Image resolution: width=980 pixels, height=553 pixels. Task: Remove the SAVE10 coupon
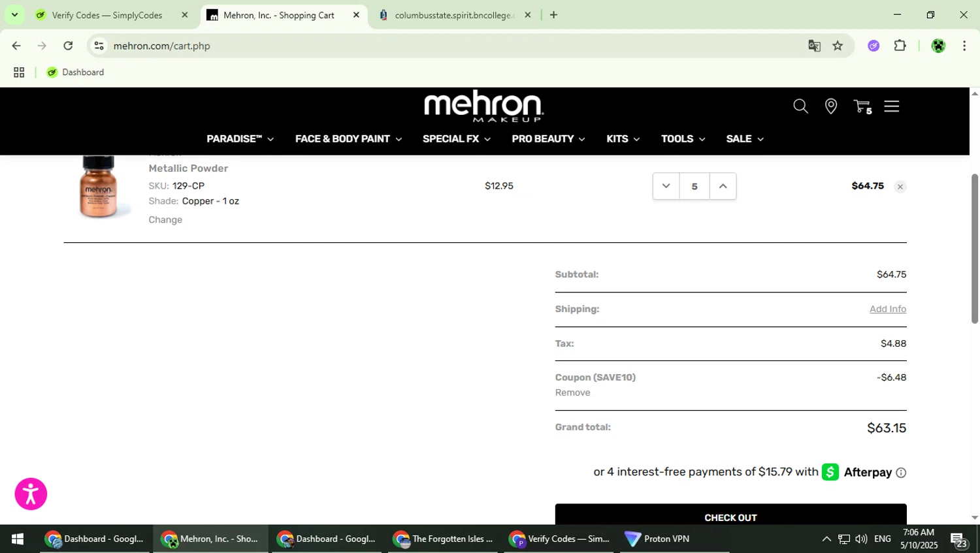click(x=572, y=393)
